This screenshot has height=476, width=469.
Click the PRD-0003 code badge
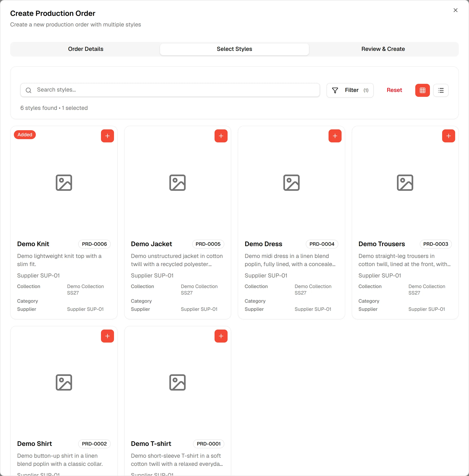436,244
